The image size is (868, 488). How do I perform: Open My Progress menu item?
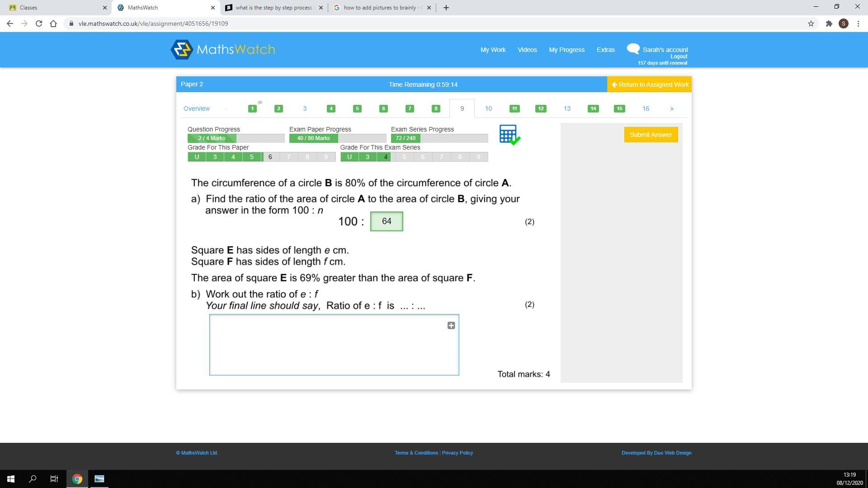tap(566, 50)
